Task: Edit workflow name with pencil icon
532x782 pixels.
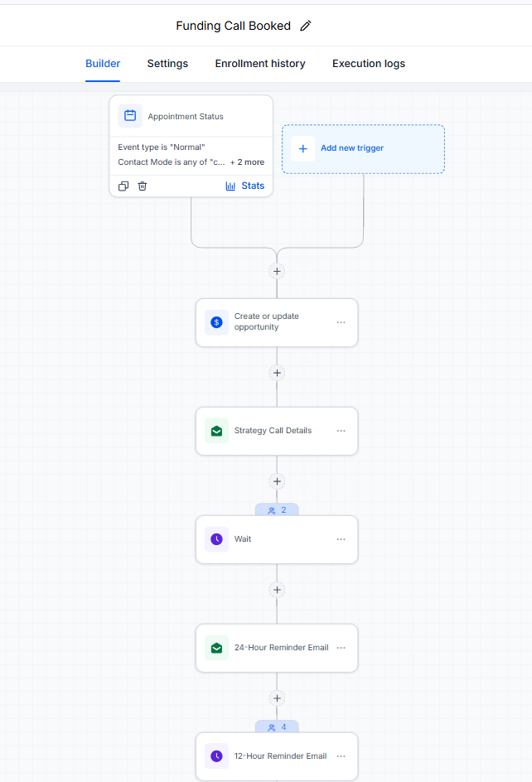Action: coord(306,26)
